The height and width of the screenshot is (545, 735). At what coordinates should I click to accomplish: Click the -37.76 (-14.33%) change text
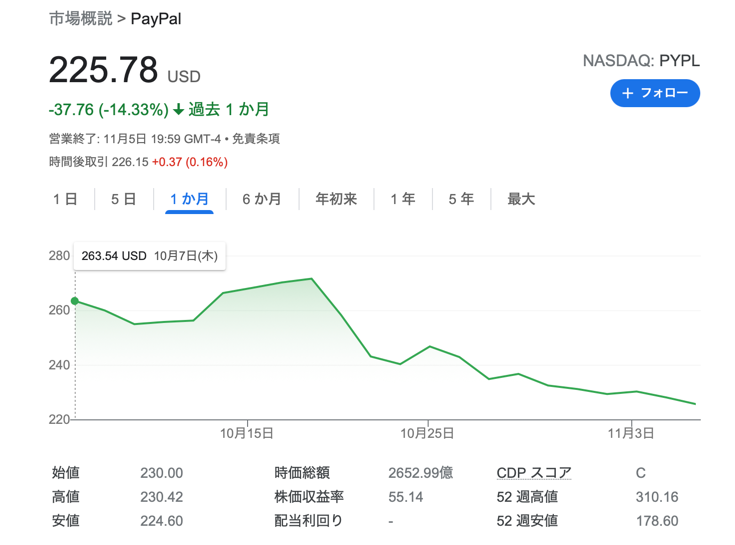pos(109,110)
